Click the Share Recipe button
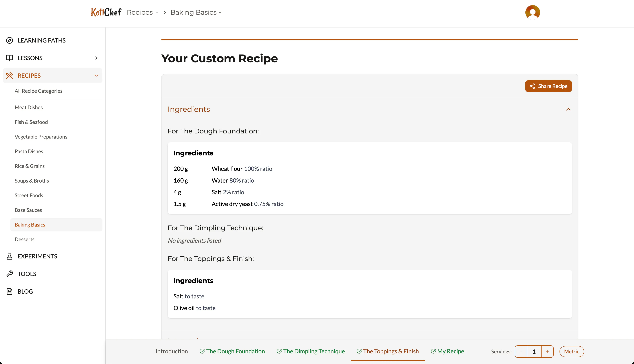 click(x=548, y=86)
